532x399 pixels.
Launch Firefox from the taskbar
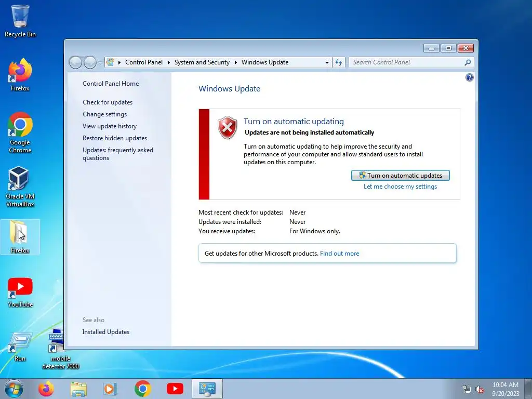(x=46, y=389)
